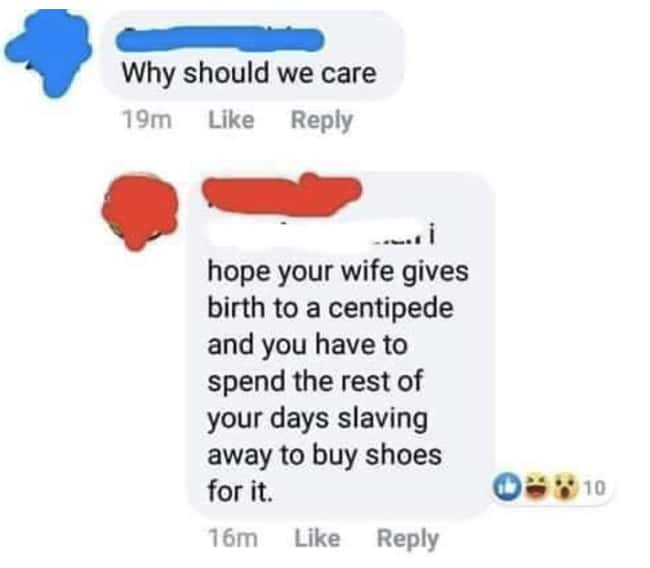Click the blue thumbs-up reaction icon
Viewport: 650px width, 568px height.
tap(506, 487)
